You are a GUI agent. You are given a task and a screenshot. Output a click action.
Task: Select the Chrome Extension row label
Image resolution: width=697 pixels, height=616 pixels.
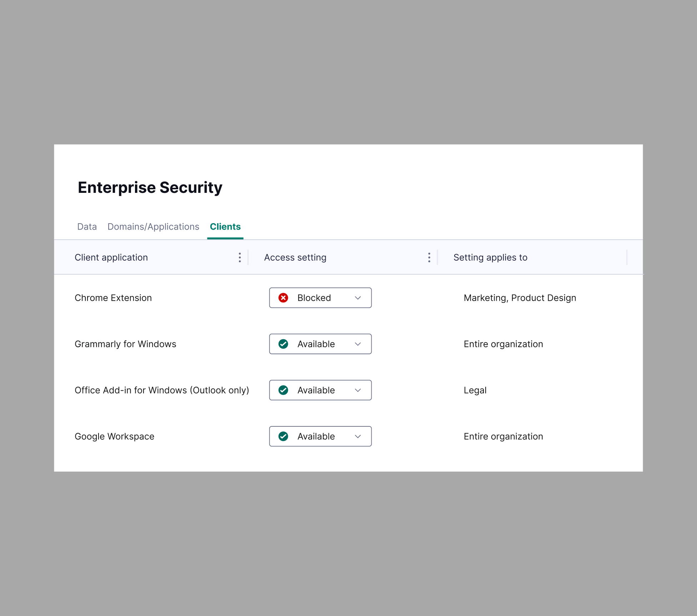coord(113,297)
